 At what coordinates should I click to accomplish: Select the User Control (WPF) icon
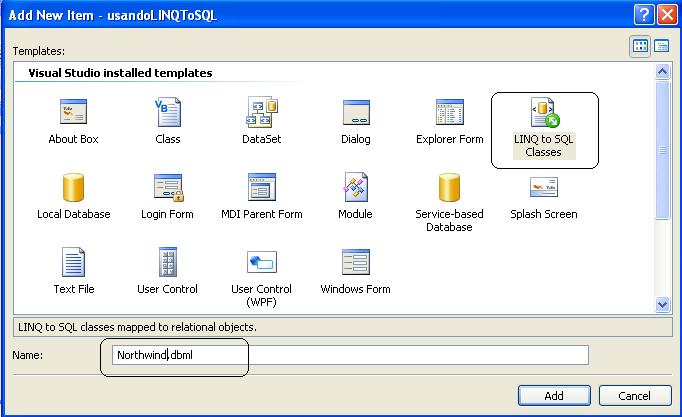coord(262,262)
